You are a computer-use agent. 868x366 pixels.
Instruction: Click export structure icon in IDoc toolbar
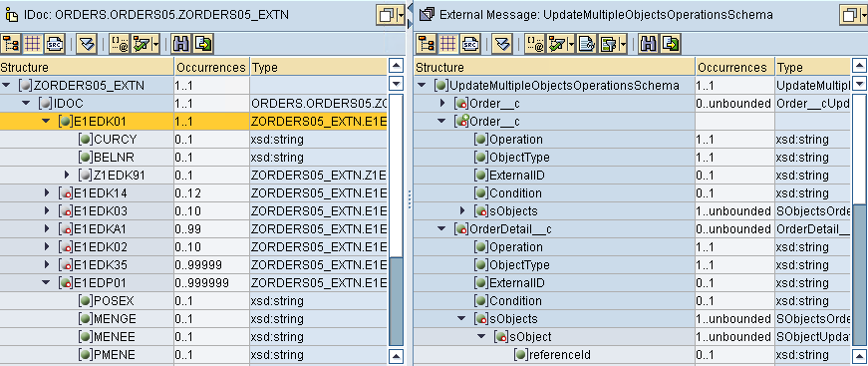pos(203,44)
